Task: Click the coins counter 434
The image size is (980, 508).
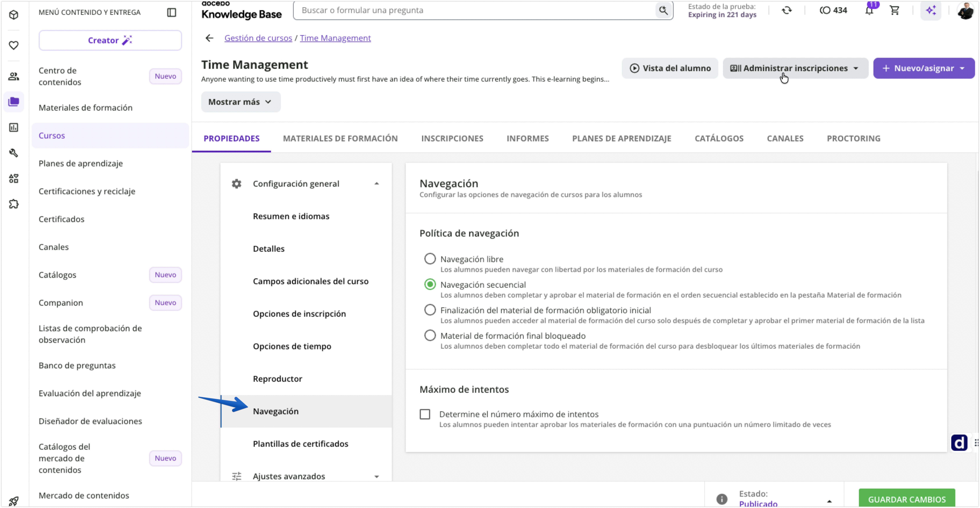Action: click(x=833, y=10)
